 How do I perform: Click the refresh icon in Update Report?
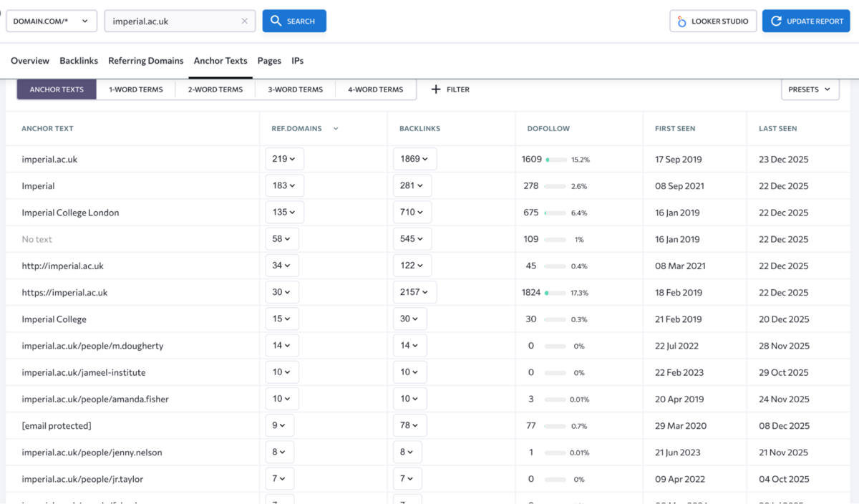(x=776, y=21)
